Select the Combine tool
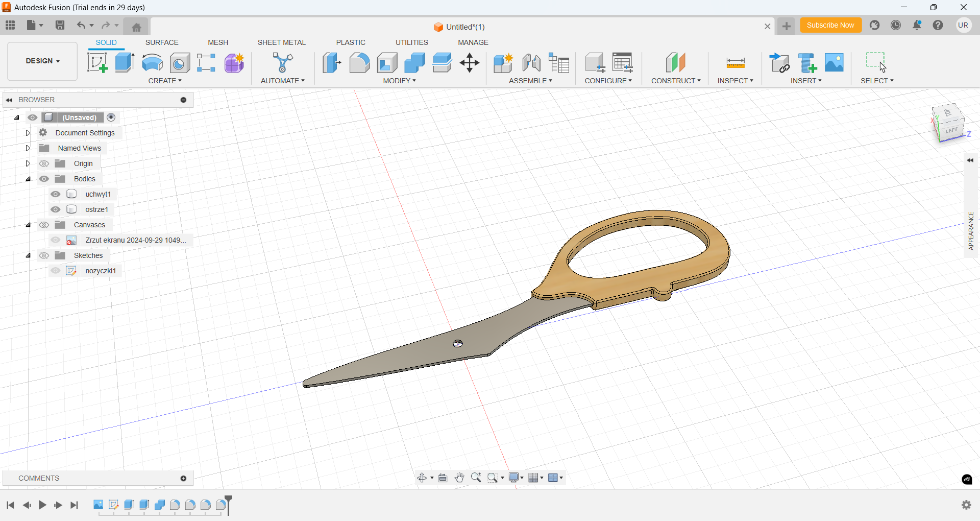The image size is (980, 521). pyautogui.click(x=414, y=63)
